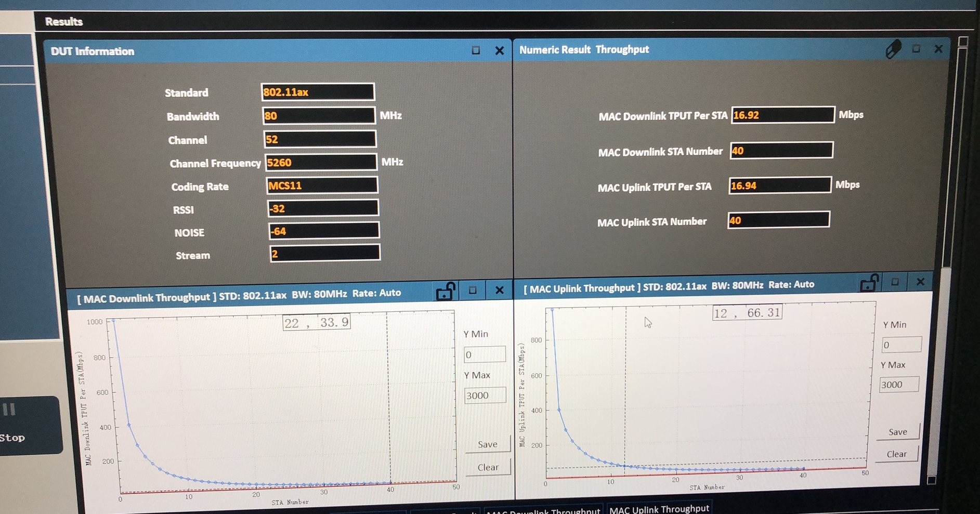Close the MAC Uplink Throughput chart panel
The image size is (980, 514).
coord(920,282)
